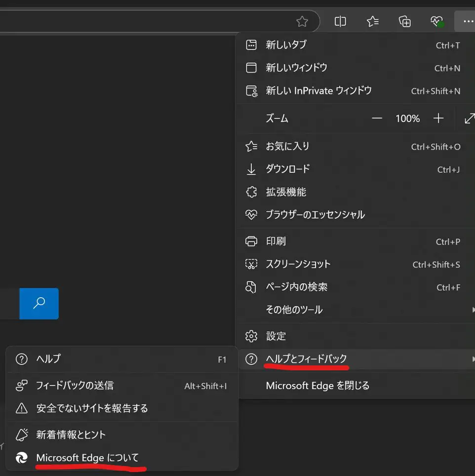This screenshot has width=475, height=476.
Task: Open Browser essentials heart toolbar icon
Action: click(x=437, y=22)
